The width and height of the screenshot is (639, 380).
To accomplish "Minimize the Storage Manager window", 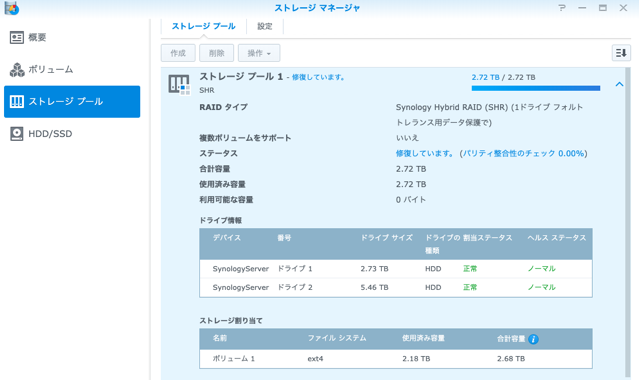I will click(582, 7).
